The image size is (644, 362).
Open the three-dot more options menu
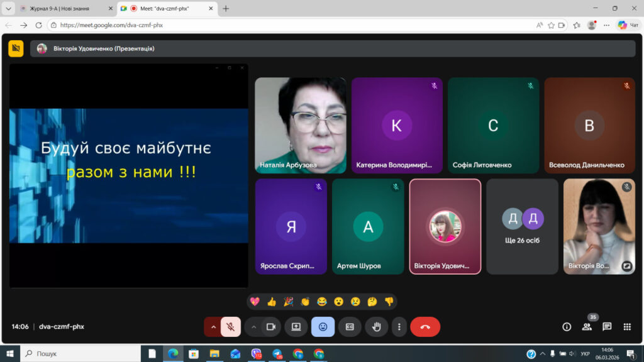point(399,327)
